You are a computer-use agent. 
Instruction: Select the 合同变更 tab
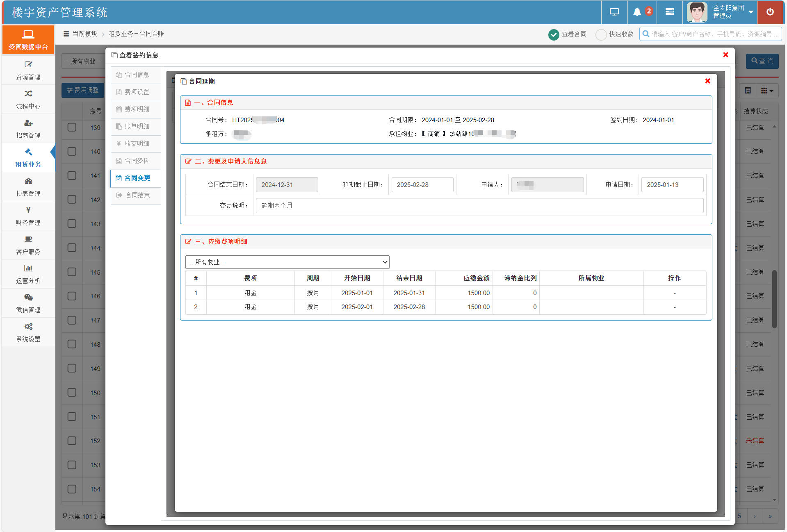coord(136,178)
